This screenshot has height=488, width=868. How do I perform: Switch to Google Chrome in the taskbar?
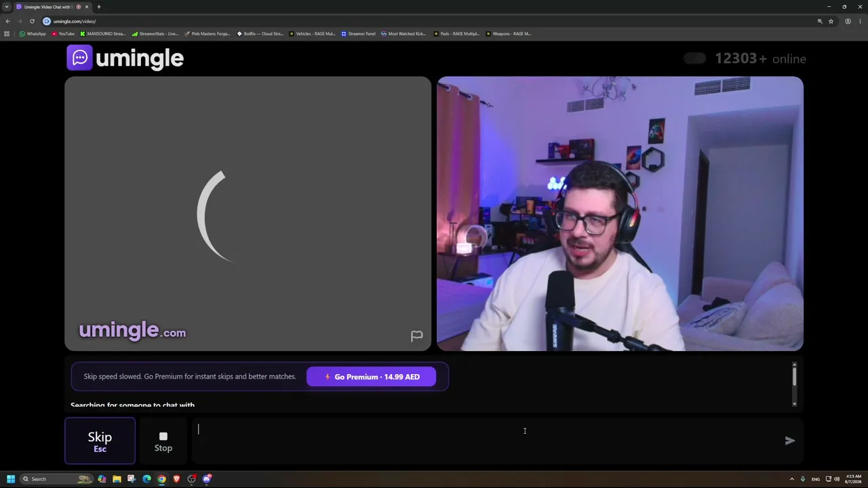click(x=161, y=479)
